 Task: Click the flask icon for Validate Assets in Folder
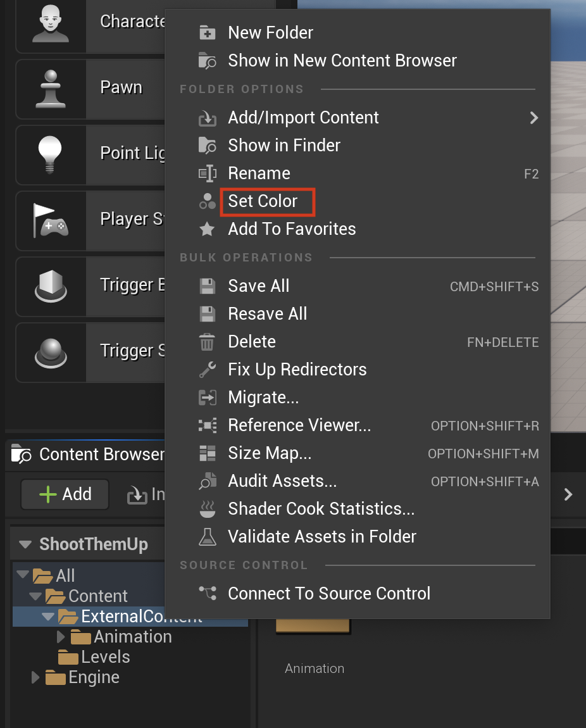coord(207,537)
